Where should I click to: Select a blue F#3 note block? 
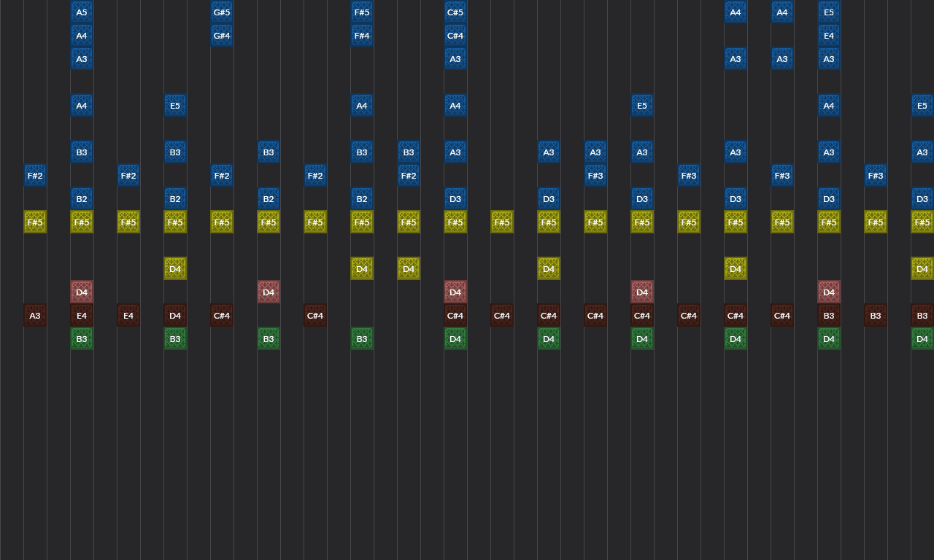[595, 175]
